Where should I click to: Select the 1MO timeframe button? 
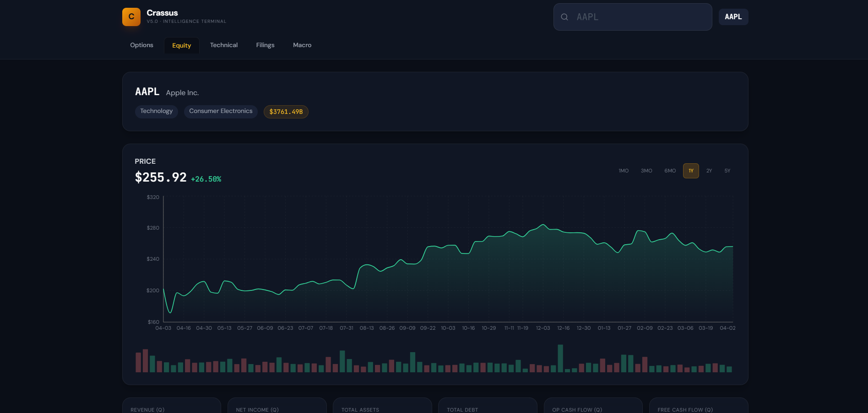(624, 171)
